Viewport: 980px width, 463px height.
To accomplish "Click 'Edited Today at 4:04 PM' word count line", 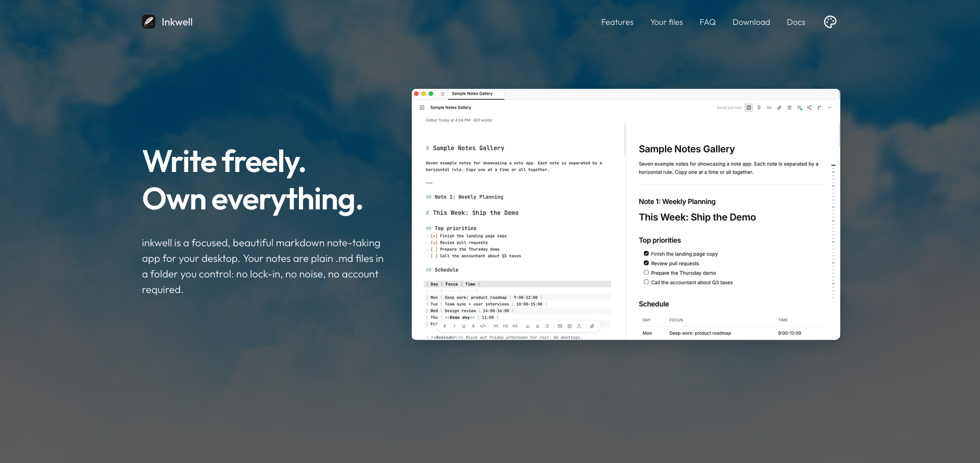I will pos(459,120).
